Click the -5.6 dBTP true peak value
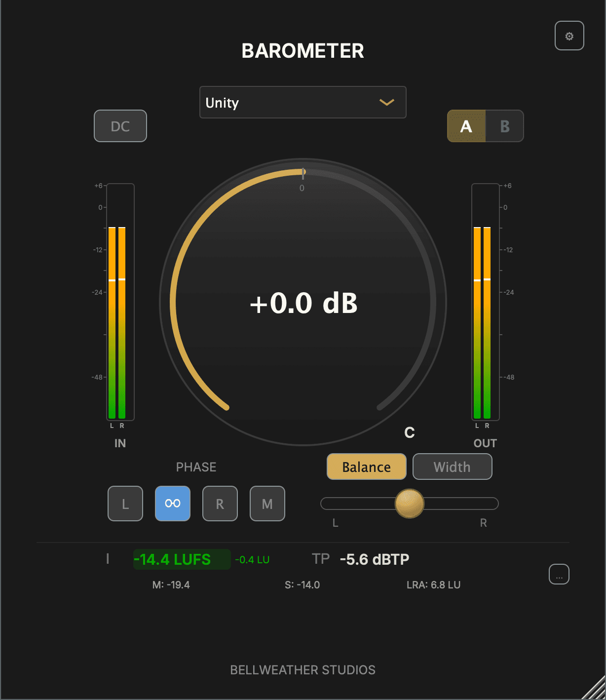The width and height of the screenshot is (606, 700). point(375,559)
